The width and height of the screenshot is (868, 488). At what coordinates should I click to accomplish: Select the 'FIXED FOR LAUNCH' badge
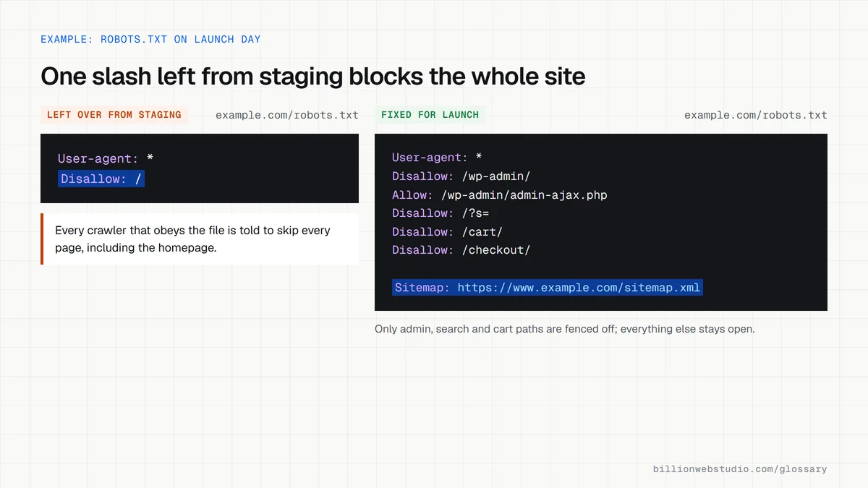(430, 115)
